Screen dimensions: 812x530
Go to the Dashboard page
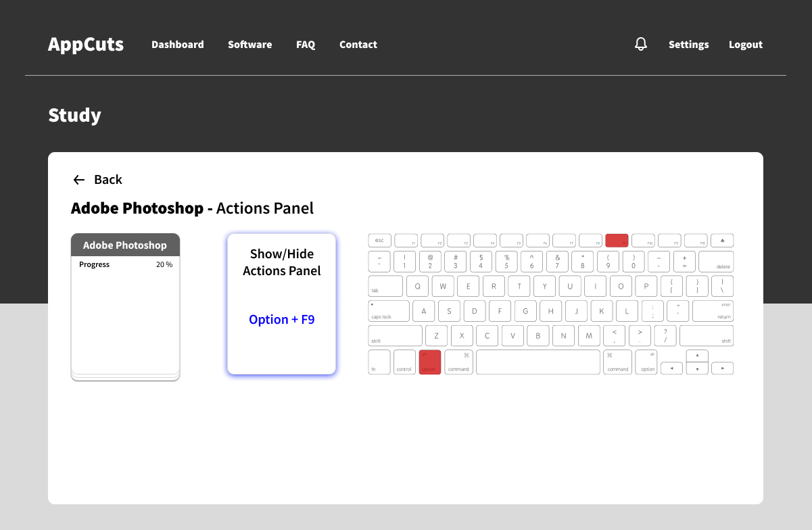pos(178,45)
